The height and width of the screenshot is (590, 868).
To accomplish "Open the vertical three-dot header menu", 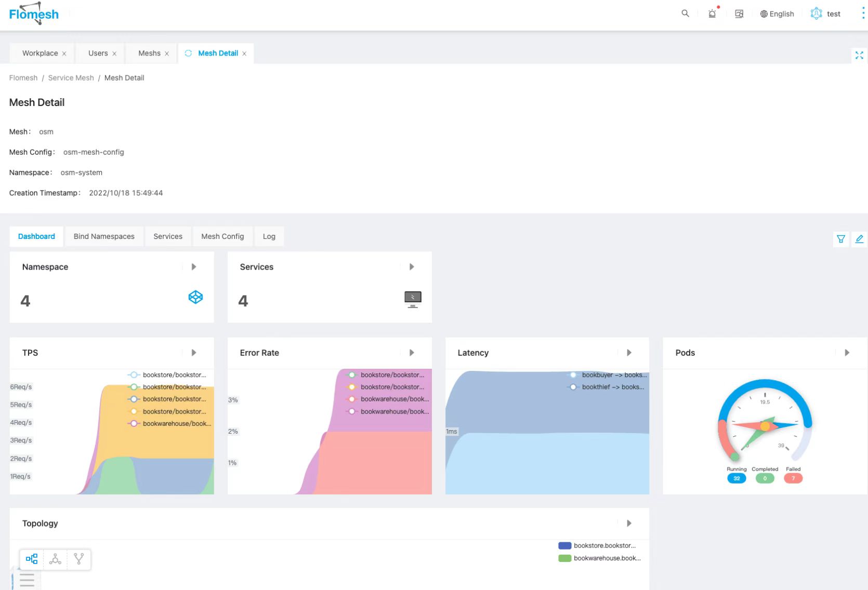I will click(863, 14).
